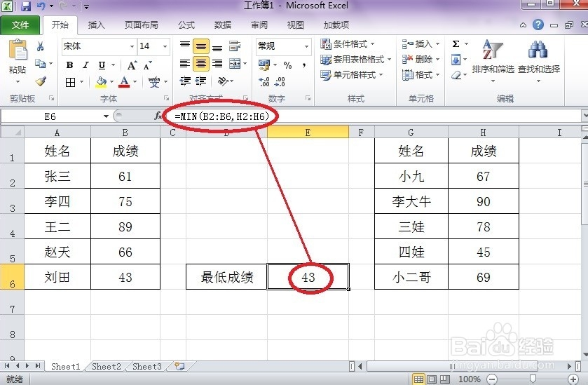Toggle middle vertical alignment
Screen dimensions: 588x385
click(x=201, y=46)
